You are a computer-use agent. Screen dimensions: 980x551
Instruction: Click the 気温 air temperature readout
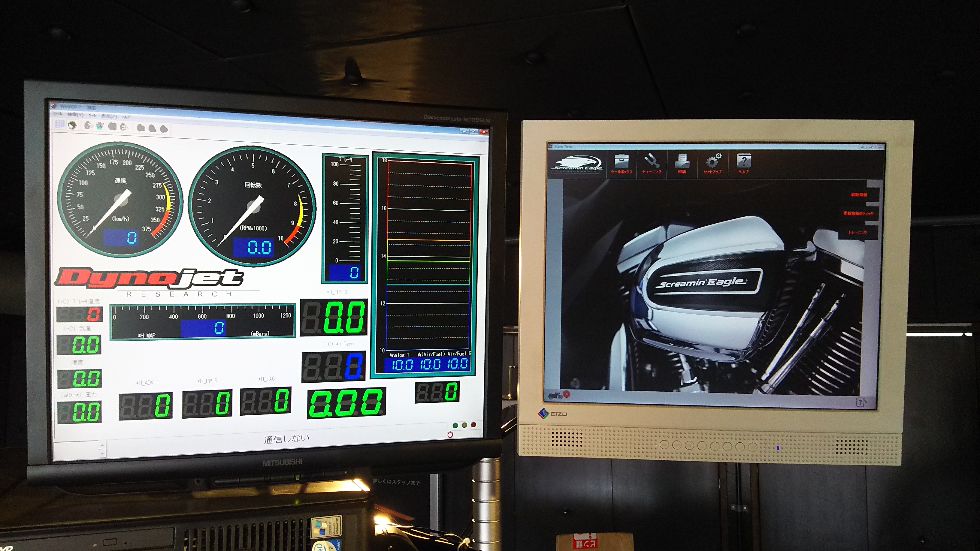tap(79, 345)
